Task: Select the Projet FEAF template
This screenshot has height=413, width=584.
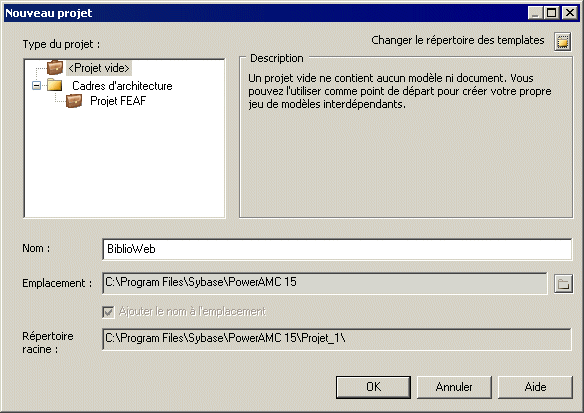Action: click(x=118, y=101)
